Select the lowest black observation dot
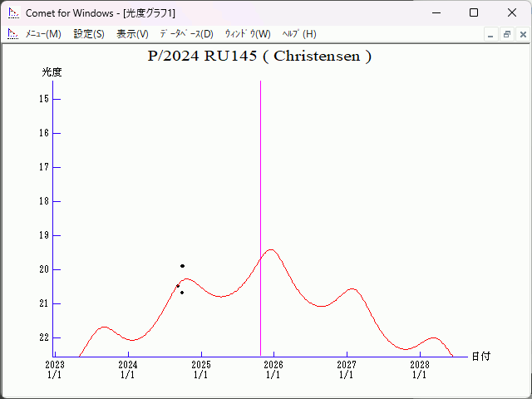 182,293
